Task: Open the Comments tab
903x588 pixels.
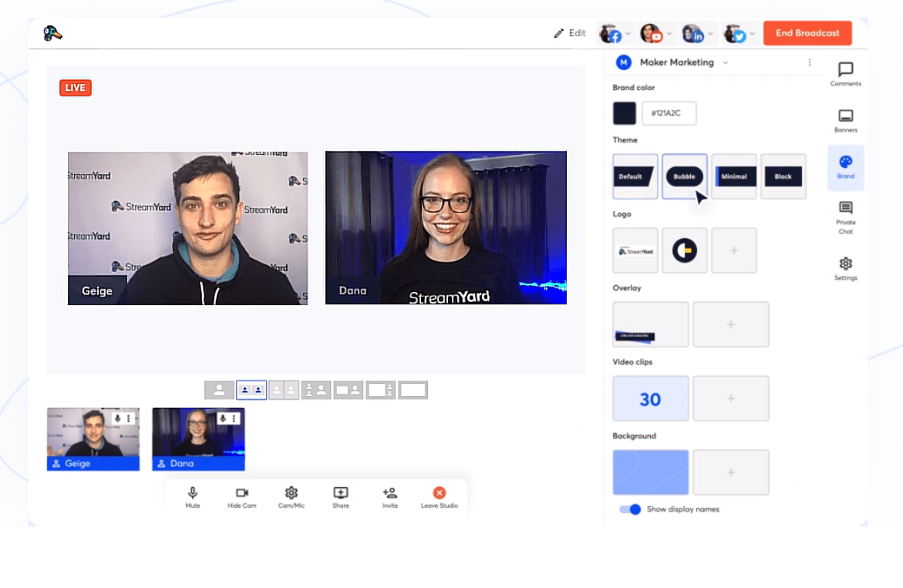Action: (x=845, y=74)
